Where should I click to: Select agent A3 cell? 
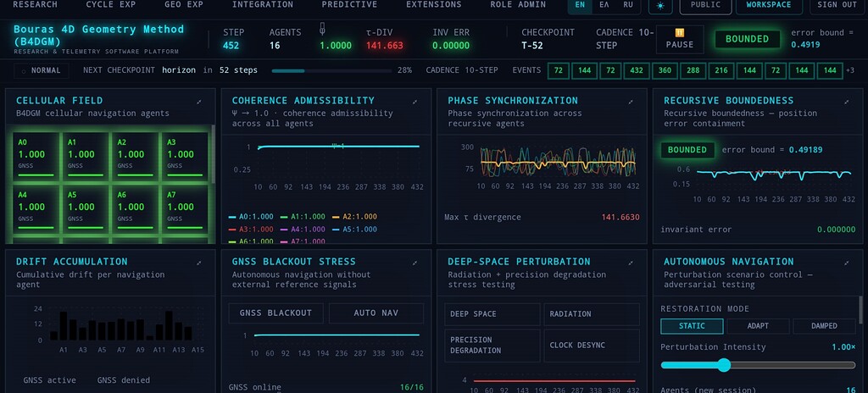(184, 156)
